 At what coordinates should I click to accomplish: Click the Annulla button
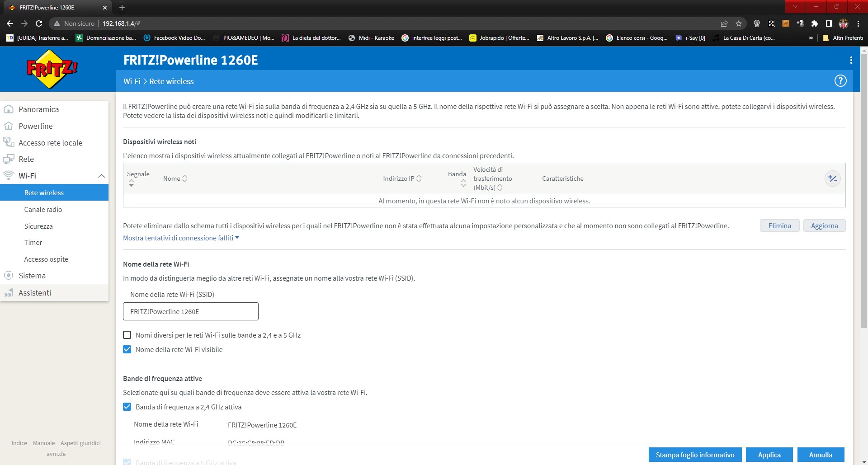point(821,455)
